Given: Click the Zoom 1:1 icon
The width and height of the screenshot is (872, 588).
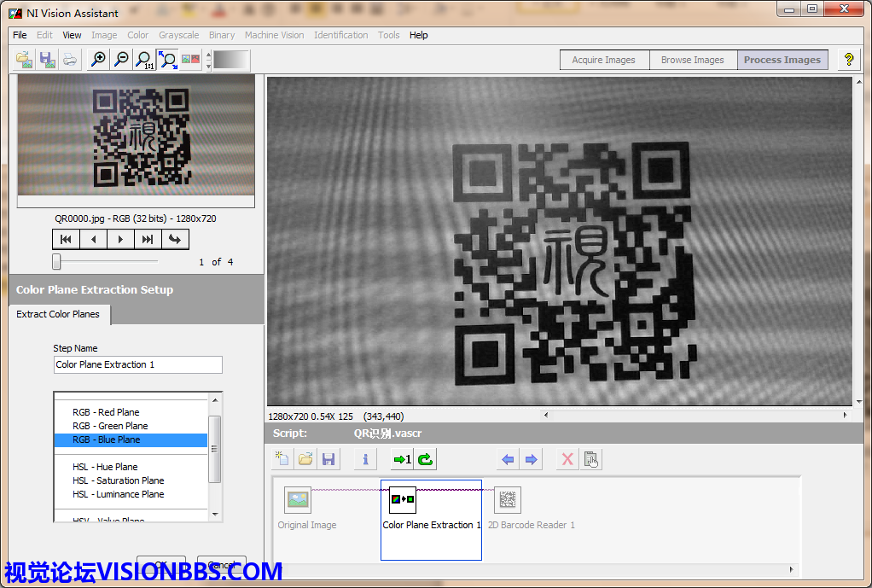Looking at the screenshot, I should point(145,60).
